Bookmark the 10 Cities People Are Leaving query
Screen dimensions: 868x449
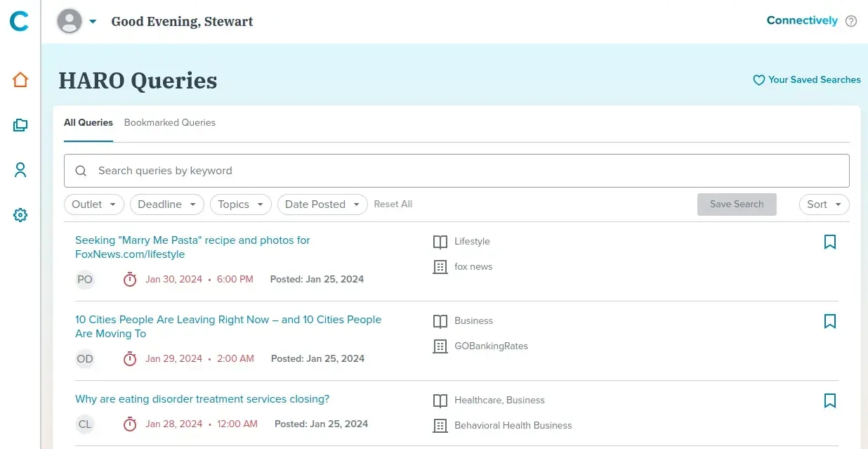tap(829, 321)
